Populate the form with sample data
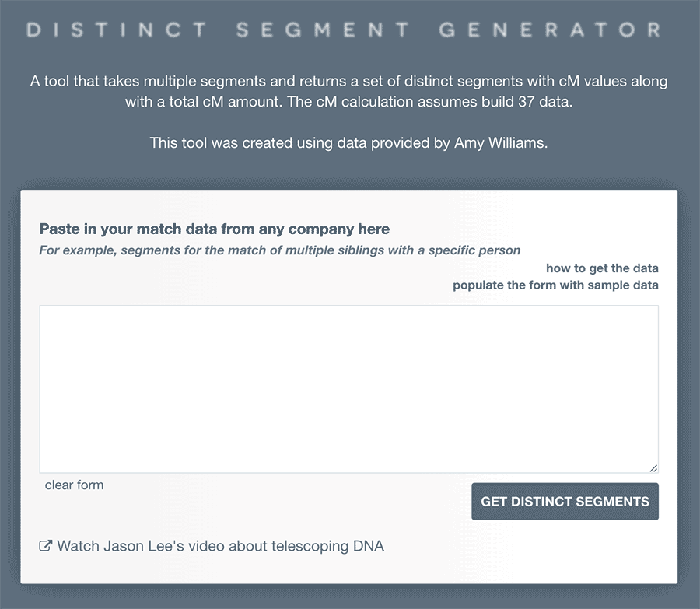The height and width of the screenshot is (609, 700). click(555, 285)
